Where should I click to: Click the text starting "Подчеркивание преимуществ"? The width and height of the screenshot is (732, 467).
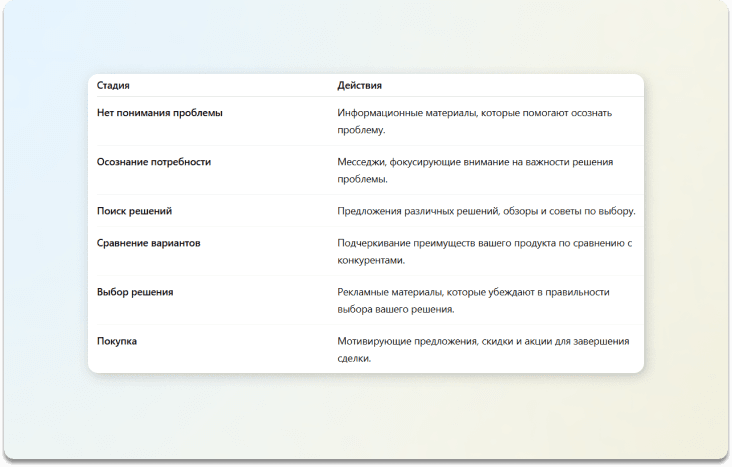pyautogui.click(x=485, y=252)
